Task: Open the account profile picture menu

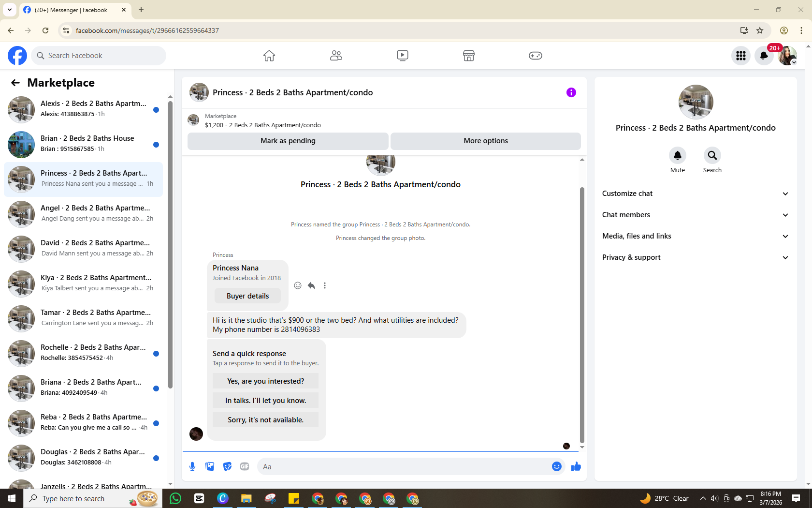Action: point(787,56)
